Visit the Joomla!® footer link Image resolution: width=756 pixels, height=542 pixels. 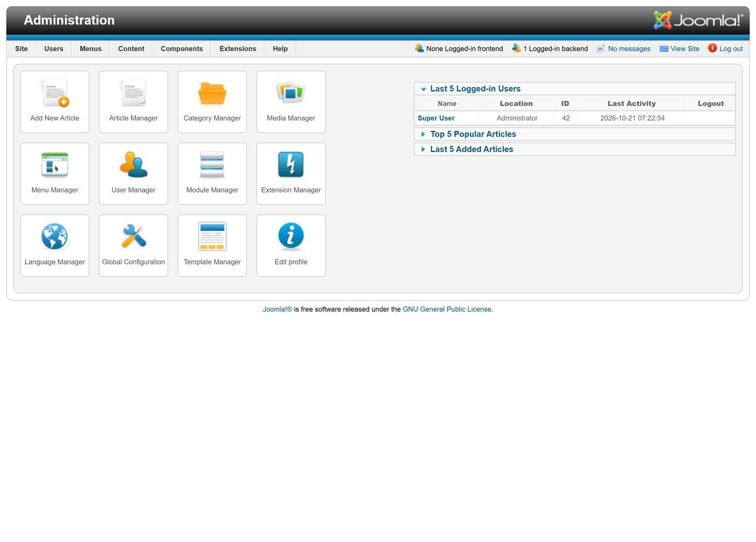pos(278,309)
